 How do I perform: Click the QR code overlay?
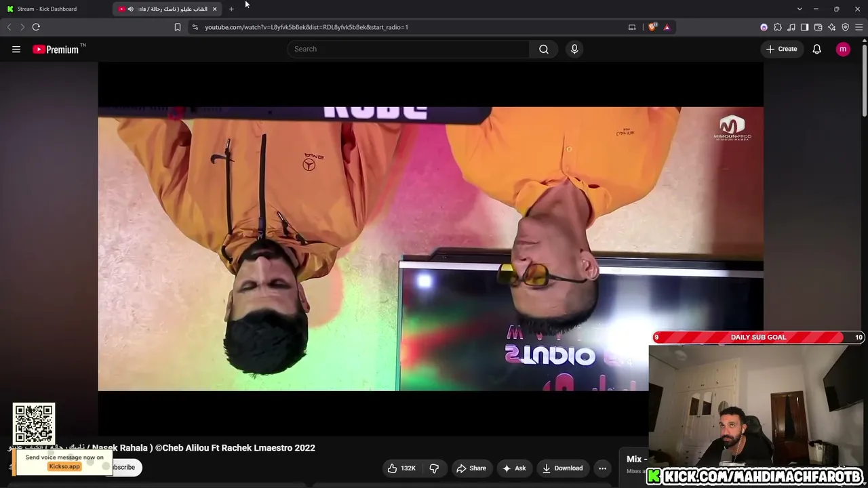coord(34,424)
